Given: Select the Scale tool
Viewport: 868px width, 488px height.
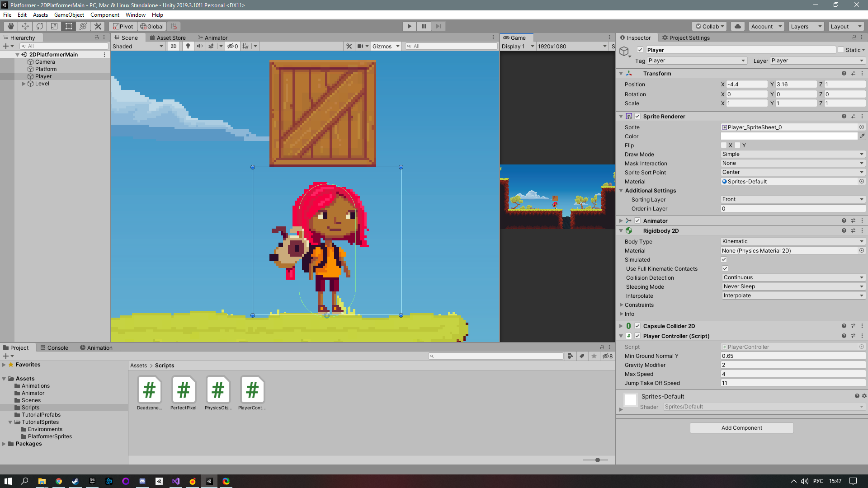Looking at the screenshot, I should [54, 26].
